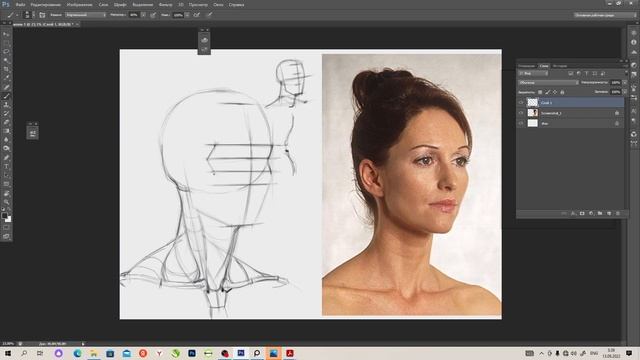Image resolution: width=640 pixels, height=360 pixels.
Task: Open layer opacity dropdown arrow
Action: pyautogui.click(x=624, y=82)
